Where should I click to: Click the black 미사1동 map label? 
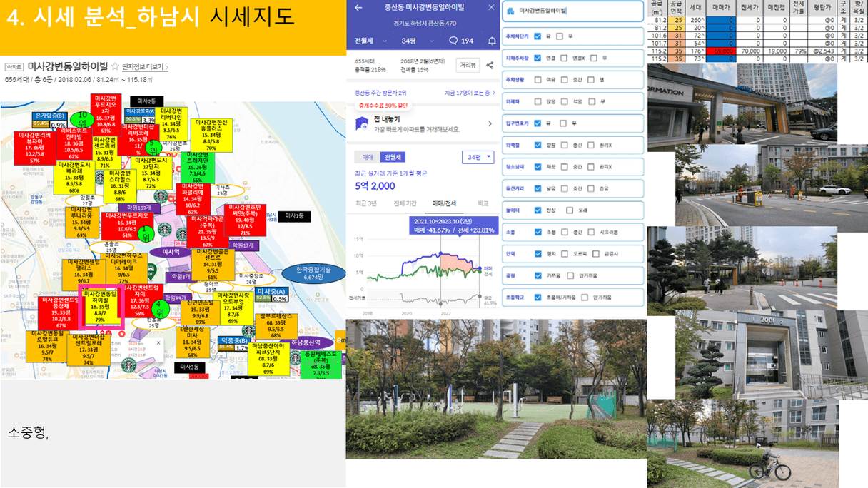click(x=295, y=215)
